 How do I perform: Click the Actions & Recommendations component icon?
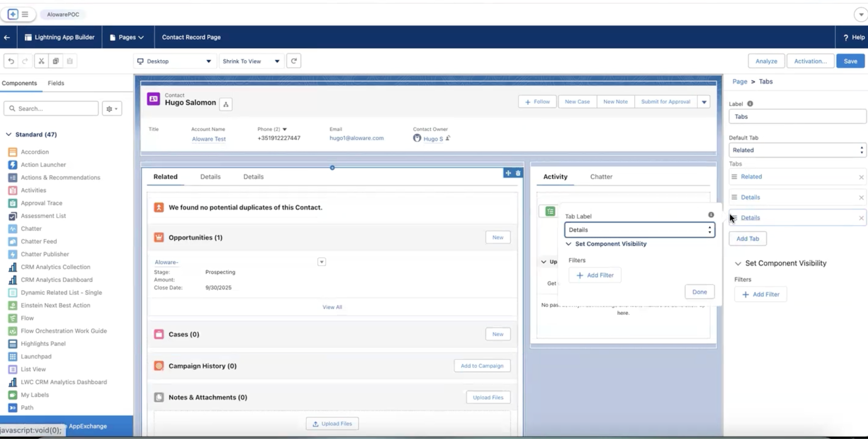click(x=12, y=177)
